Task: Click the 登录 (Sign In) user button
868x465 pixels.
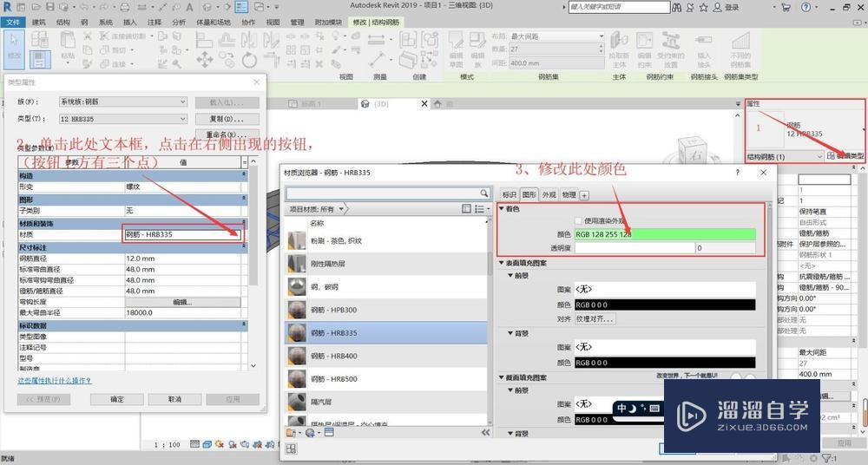Action: [x=726, y=7]
